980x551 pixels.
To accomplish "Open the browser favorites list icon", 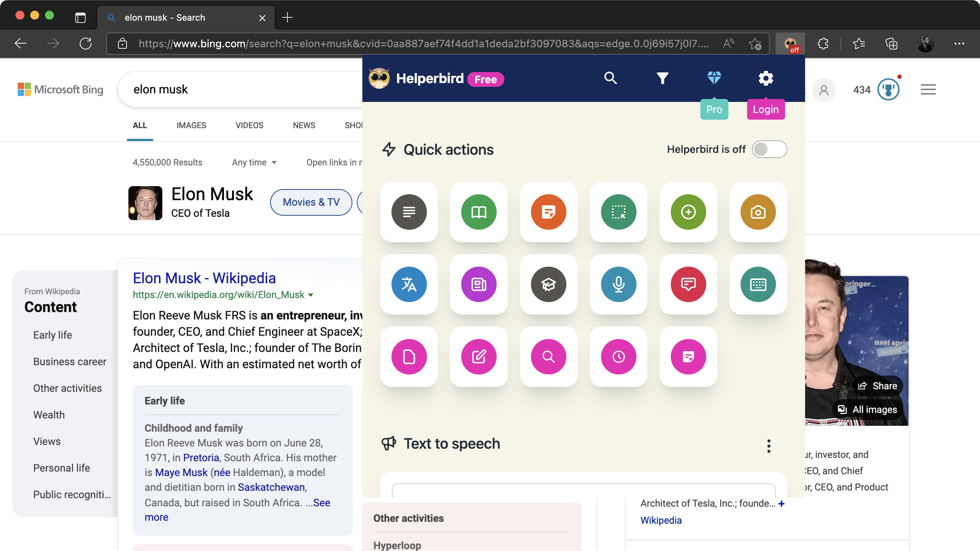I will click(x=859, y=44).
